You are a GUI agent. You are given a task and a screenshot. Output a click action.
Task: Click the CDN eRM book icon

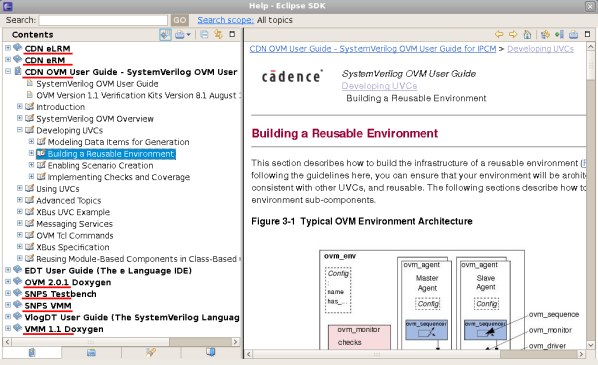click(x=18, y=59)
